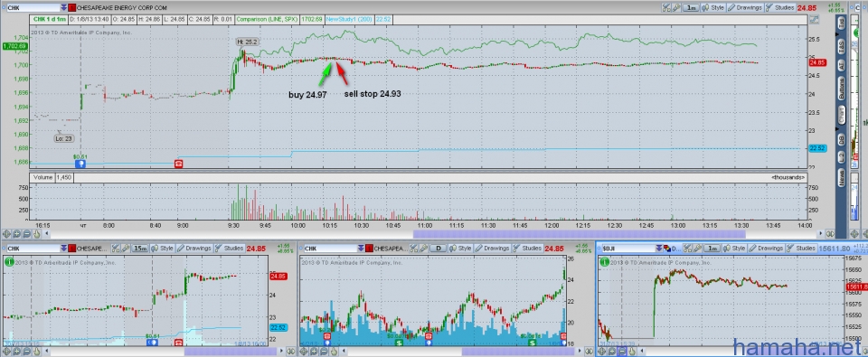Toggle the Buttons sidebar panel

click(842, 88)
